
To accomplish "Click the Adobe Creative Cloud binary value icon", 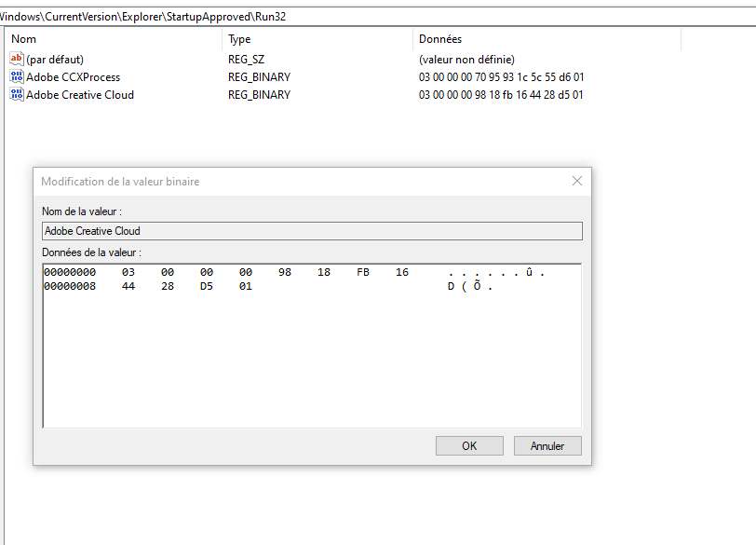I will click(17, 94).
